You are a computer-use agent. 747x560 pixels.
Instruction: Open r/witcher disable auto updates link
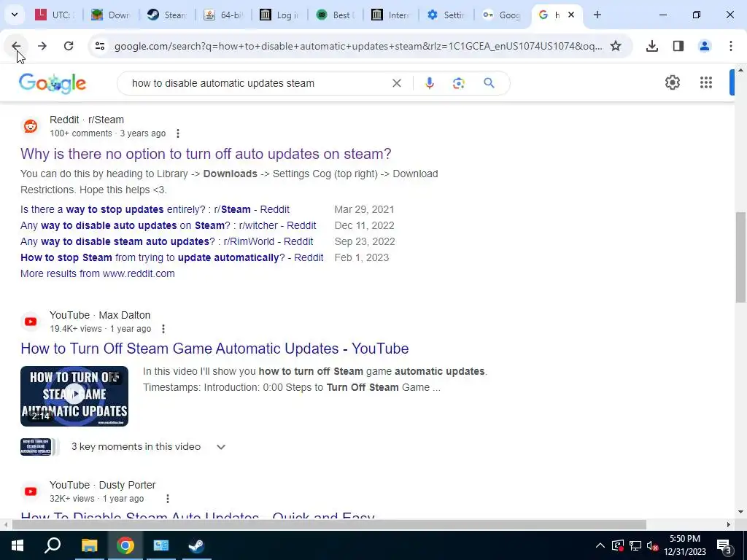coord(169,225)
